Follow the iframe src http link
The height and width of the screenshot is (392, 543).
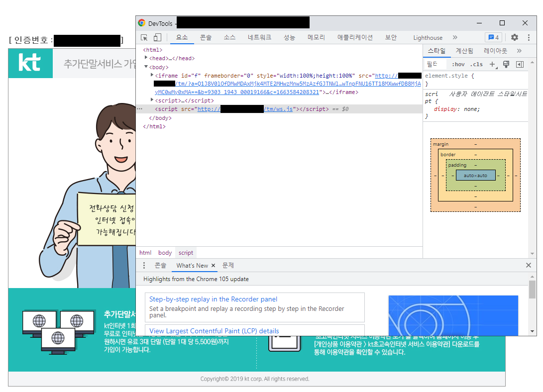click(387, 76)
